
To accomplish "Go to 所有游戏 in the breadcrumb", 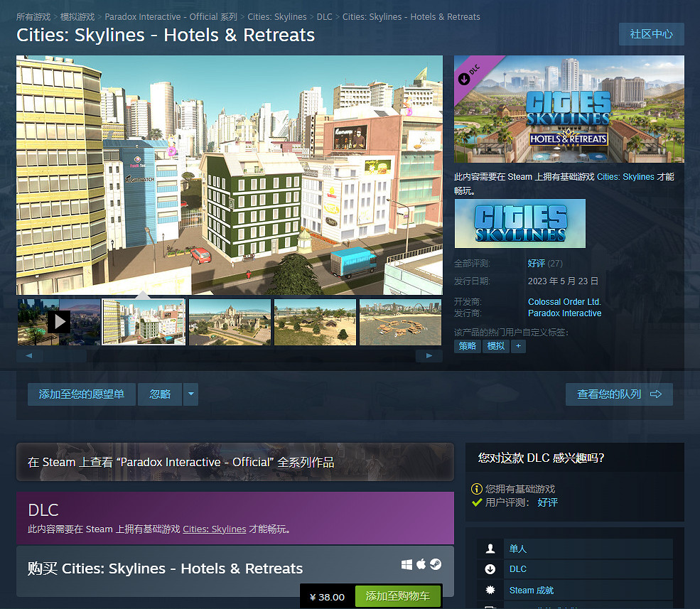I will coord(33,16).
